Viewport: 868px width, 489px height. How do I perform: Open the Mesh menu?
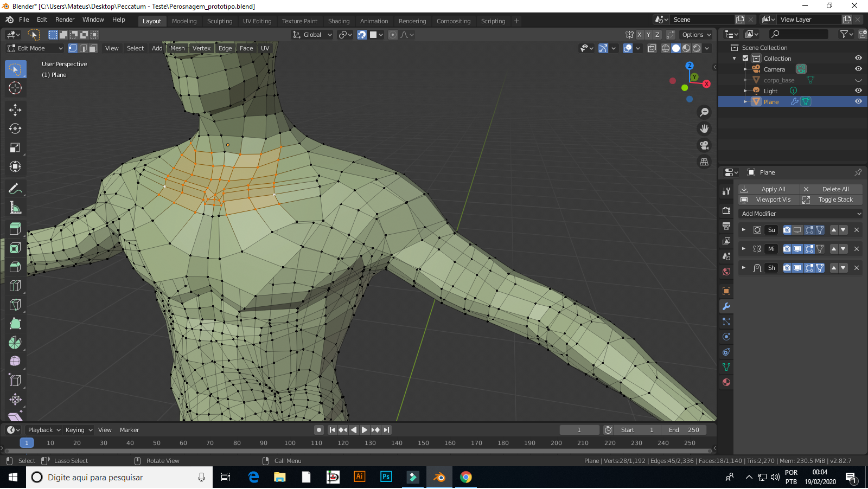(177, 48)
